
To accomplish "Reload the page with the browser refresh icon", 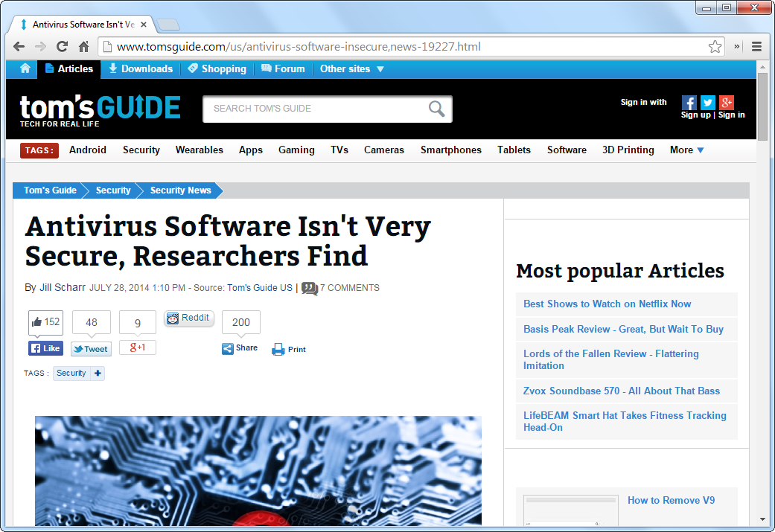I will point(63,47).
